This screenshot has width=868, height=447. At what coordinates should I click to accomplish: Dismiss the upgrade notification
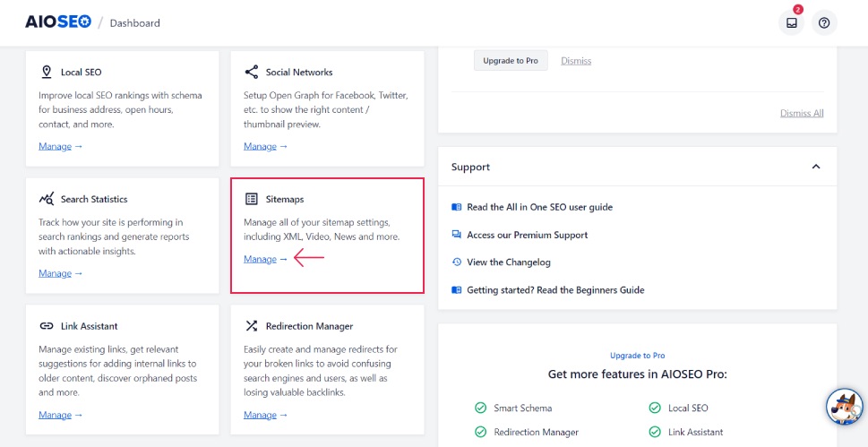point(576,61)
